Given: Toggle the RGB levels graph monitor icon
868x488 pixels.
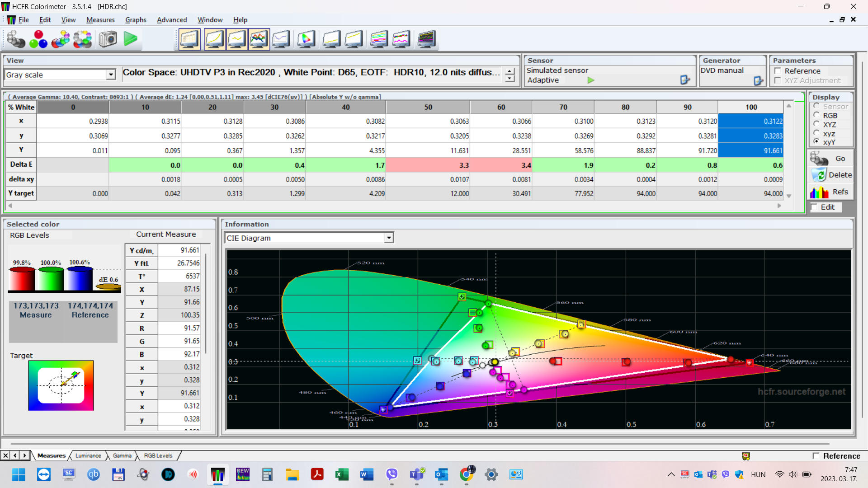Looking at the screenshot, I should (x=258, y=39).
